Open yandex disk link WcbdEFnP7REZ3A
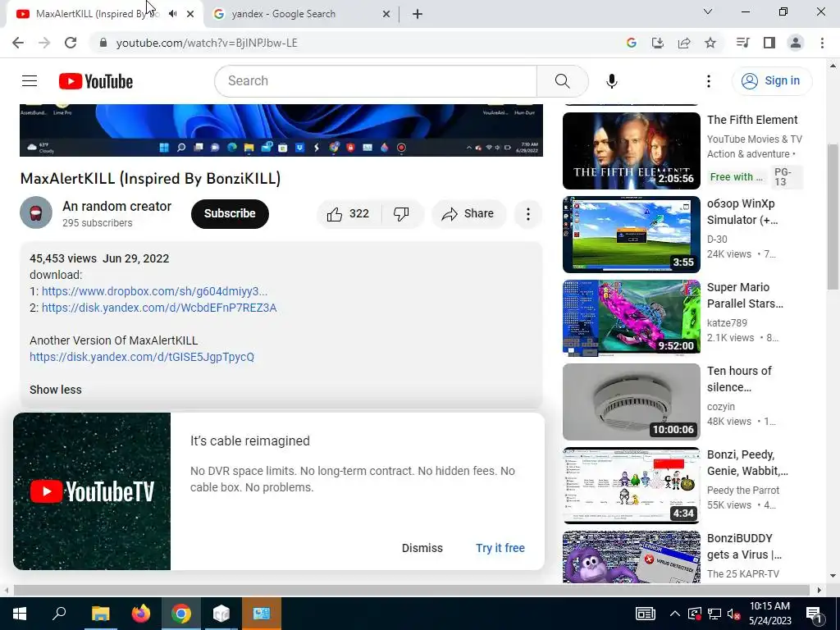This screenshot has width=840, height=630. coord(159,308)
